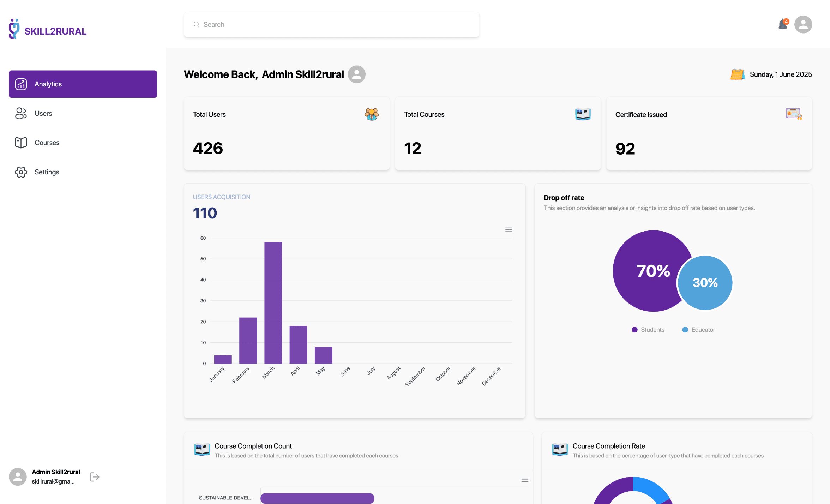Toggle the Educator legend in Drop off rate

click(x=698, y=329)
